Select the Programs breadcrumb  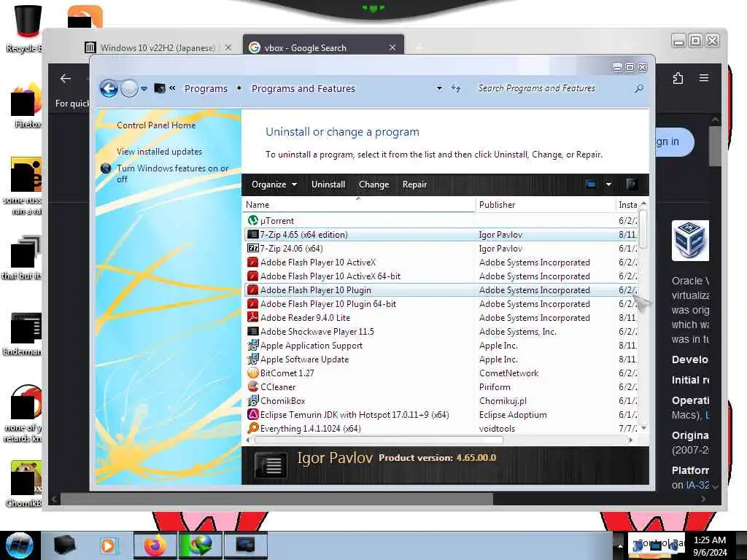(206, 88)
